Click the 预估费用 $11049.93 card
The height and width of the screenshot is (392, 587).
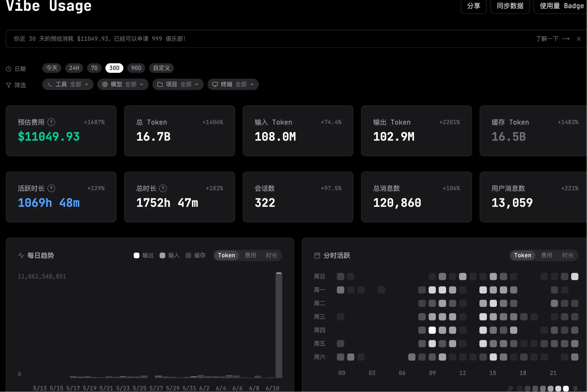click(x=61, y=131)
